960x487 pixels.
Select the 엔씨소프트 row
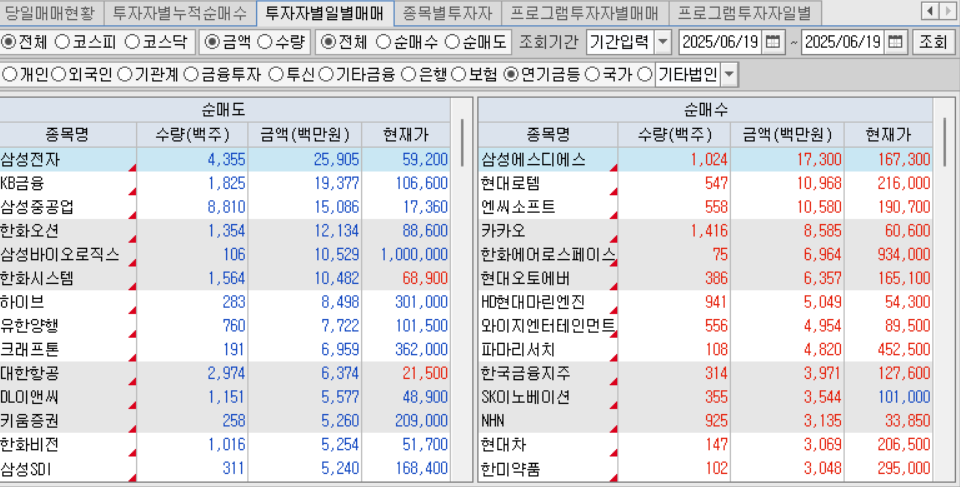tap(706, 207)
